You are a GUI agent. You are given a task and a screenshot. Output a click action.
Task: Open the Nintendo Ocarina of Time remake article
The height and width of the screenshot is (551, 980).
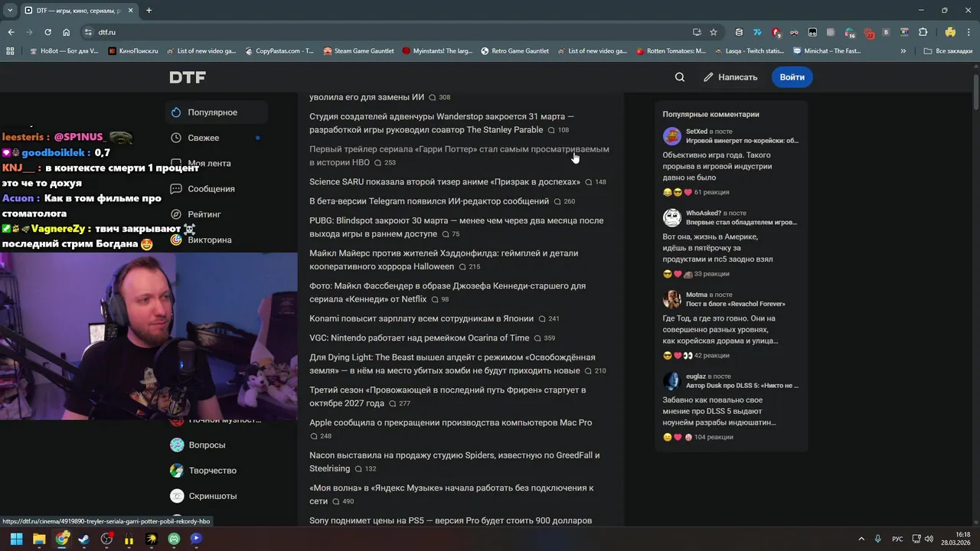419,337
